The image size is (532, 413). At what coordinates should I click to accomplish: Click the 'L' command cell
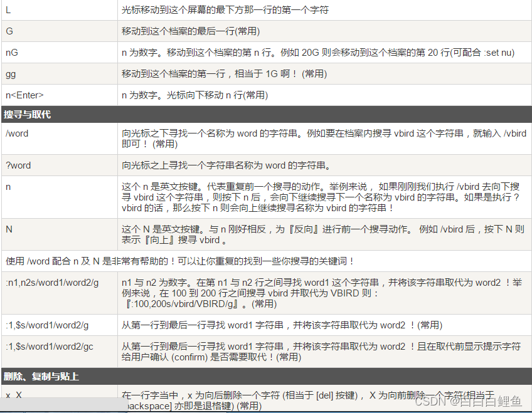(60, 10)
